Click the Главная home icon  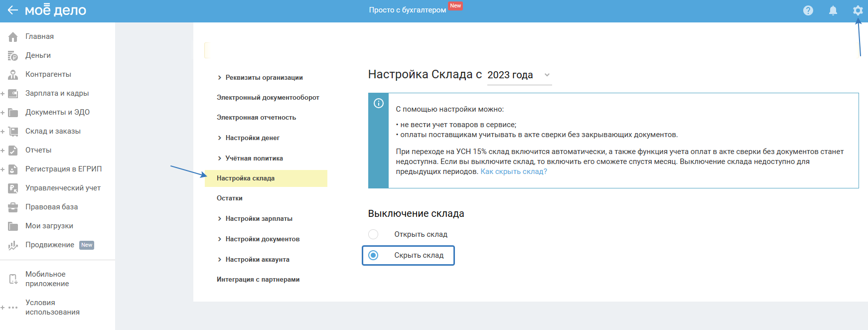13,36
